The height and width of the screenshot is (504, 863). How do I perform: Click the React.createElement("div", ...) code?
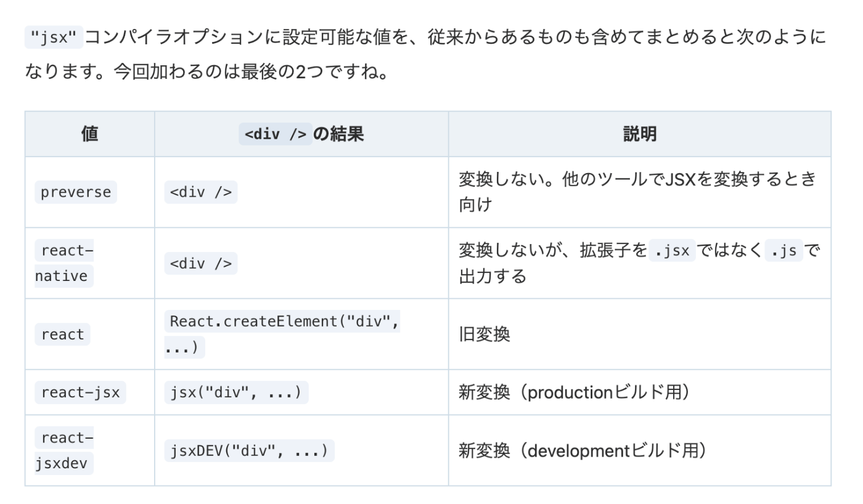282,335
